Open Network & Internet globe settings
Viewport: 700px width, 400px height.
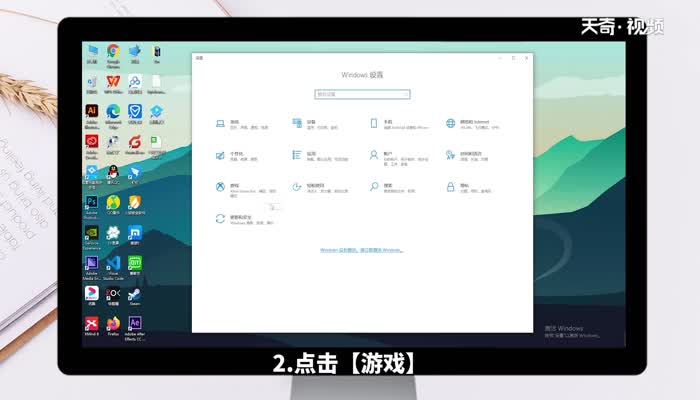pyautogui.click(x=472, y=124)
